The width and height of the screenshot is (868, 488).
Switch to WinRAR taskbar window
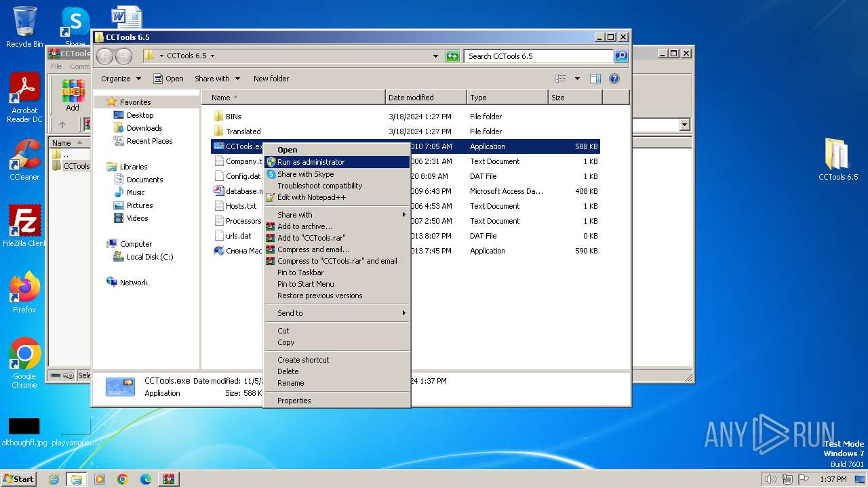coord(169,479)
